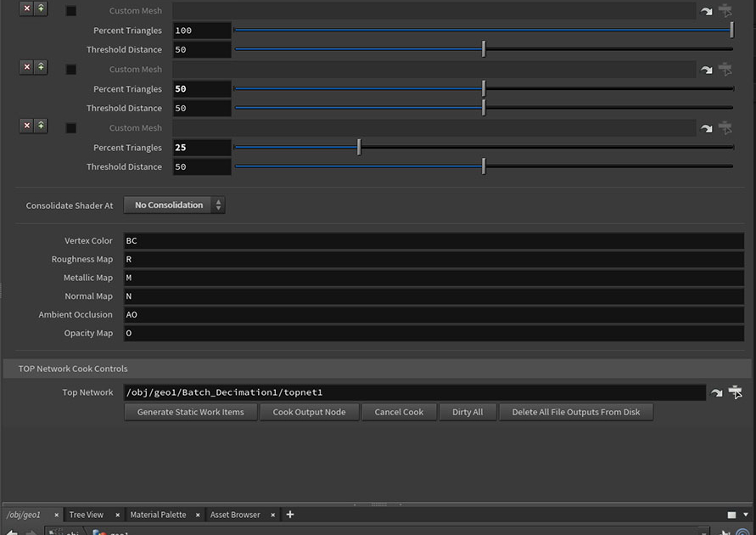Click Generate Static Work Items button
The height and width of the screenshot is (535, 756).
(190, 412)
